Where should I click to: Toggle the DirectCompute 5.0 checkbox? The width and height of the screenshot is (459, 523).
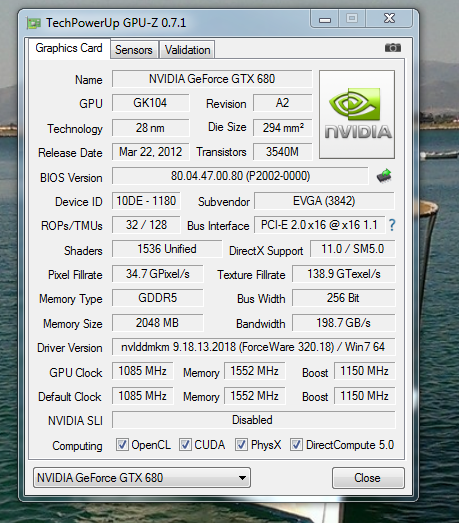(296, 445)
